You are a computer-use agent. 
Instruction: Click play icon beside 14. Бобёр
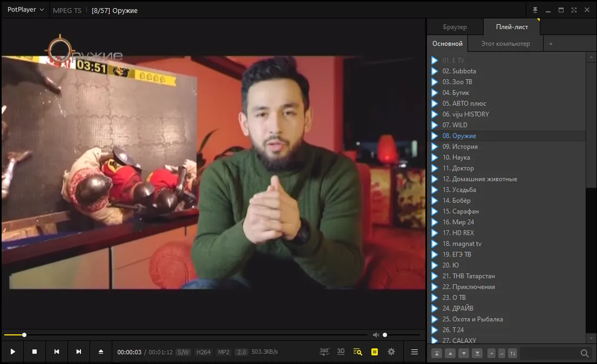click(435, 201)
